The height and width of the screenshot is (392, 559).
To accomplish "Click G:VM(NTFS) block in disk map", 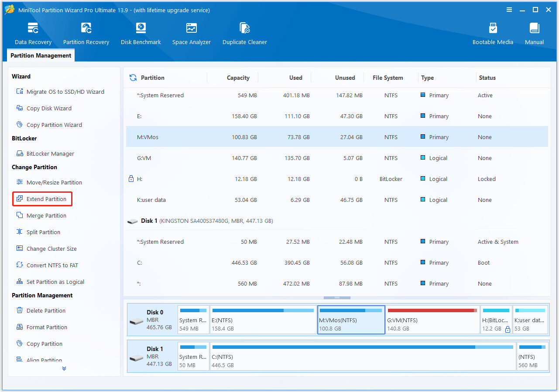I will click(x=432, y=320).
